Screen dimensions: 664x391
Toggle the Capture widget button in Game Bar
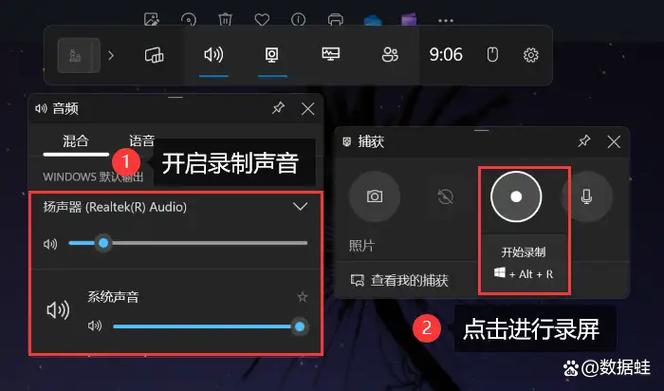point(272,55)
